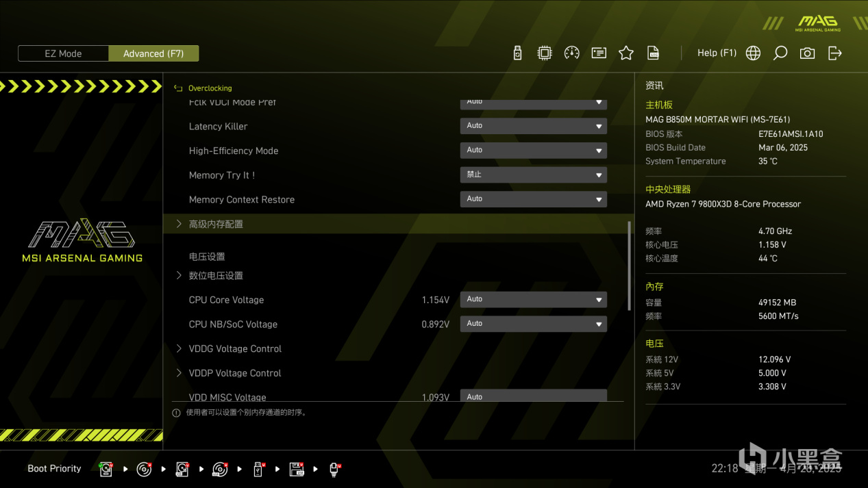Change language with the globe icon
Image resolution: width=868 pixels, height=488 pixels.
pos(753,53)
